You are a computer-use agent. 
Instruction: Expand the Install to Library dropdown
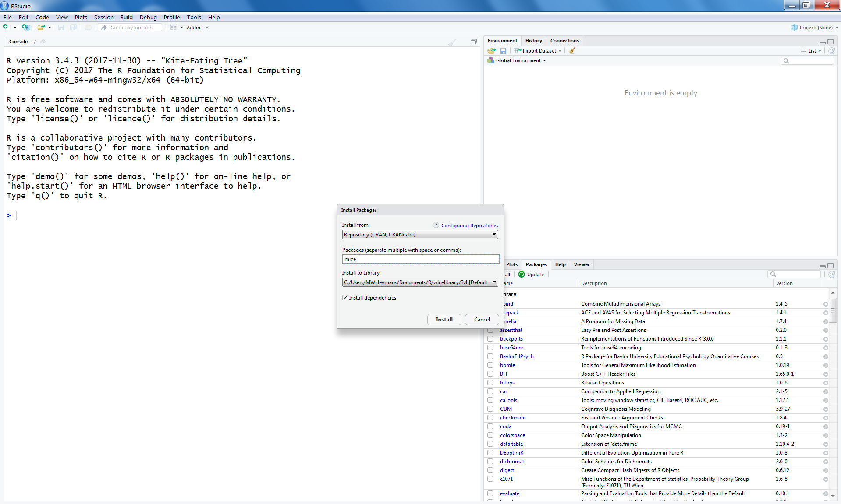click(420, 282)
